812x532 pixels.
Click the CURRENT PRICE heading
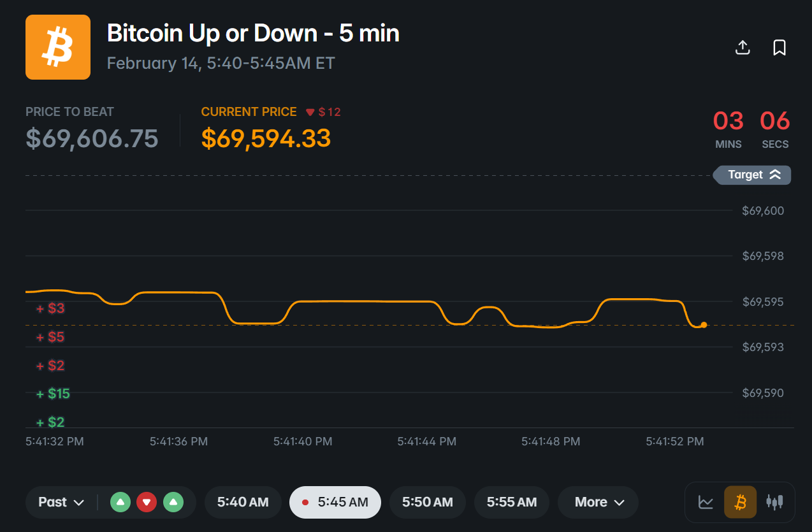pyautogui.click(x=249, y=112)
